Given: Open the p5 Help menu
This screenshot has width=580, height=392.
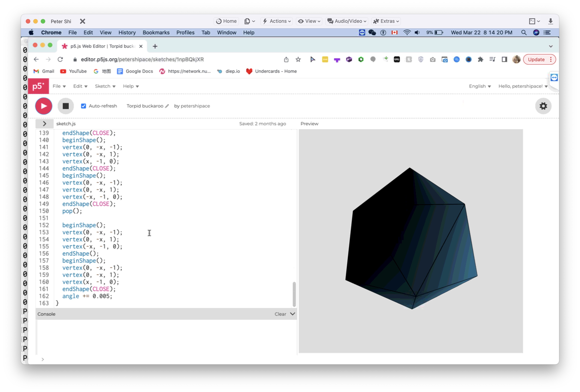Looking at the screenshot, I should pyautogui.click(x=131, y=86).
